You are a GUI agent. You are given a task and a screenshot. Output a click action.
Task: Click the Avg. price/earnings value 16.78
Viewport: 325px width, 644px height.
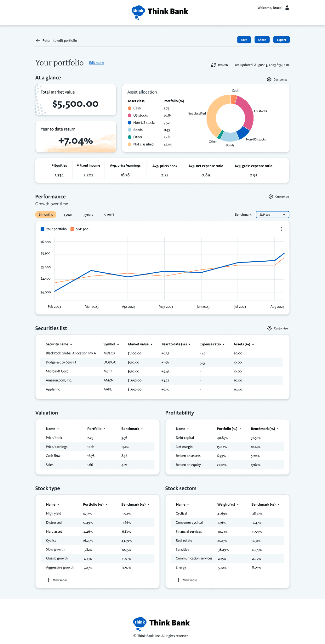pyautogui.click(x=125, y=175)
